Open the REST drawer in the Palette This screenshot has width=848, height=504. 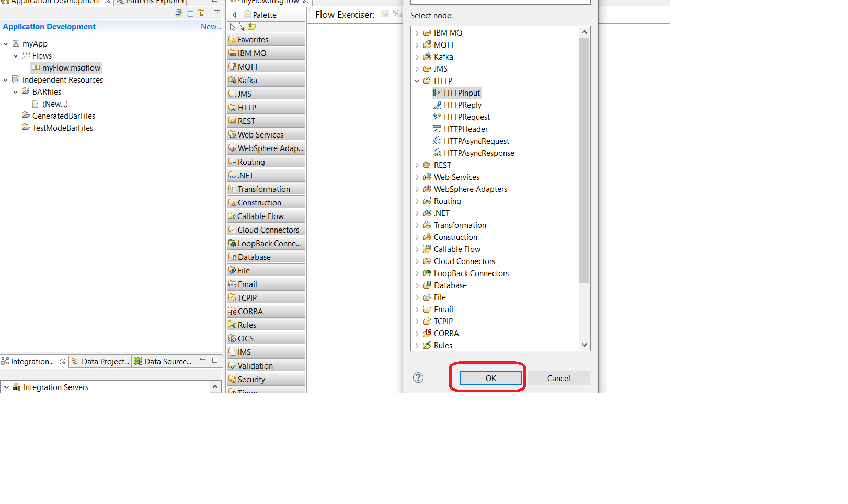click(267, 121)
